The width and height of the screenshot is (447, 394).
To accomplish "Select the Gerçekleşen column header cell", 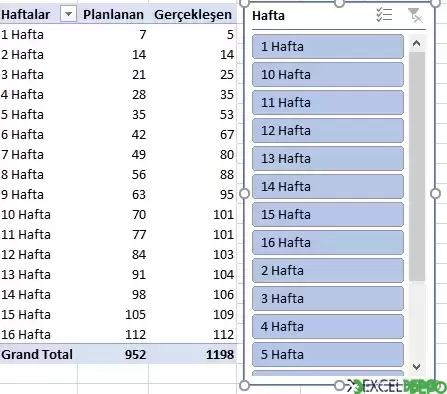I will pos(193,15).
